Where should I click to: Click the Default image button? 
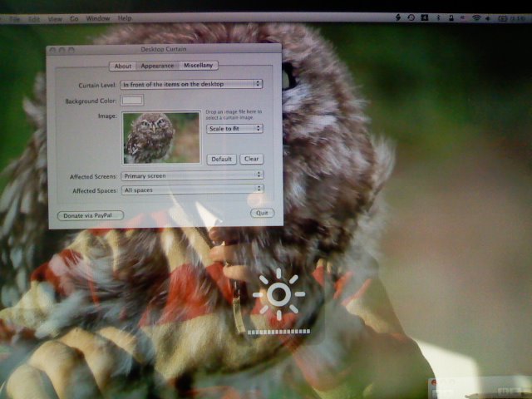pos(222,159)
